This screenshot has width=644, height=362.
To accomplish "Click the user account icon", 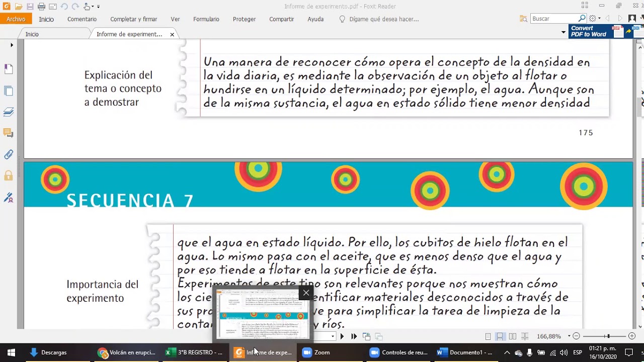I will pyautogui.click(x=632, y=19).
